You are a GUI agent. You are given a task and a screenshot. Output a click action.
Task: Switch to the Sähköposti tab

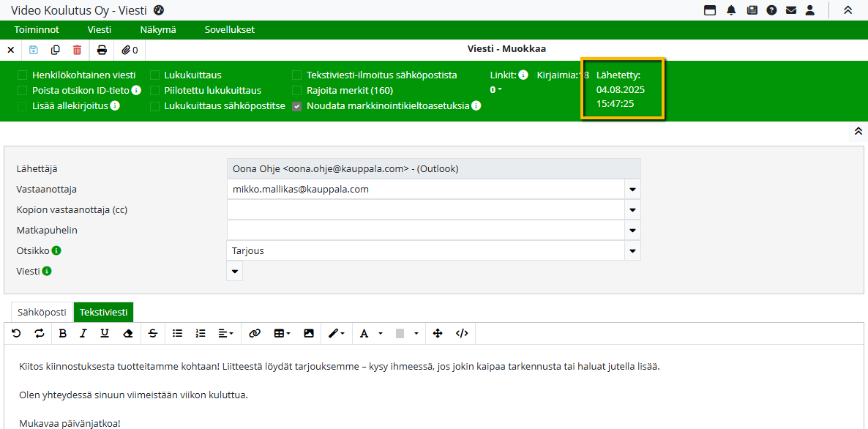click(x=42, y=312)
